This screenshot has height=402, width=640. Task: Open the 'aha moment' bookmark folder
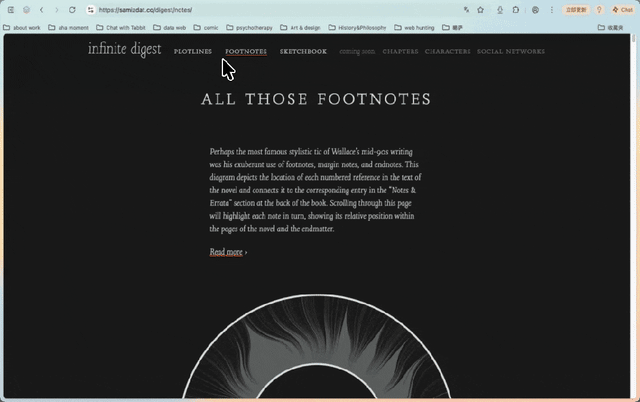68,28
